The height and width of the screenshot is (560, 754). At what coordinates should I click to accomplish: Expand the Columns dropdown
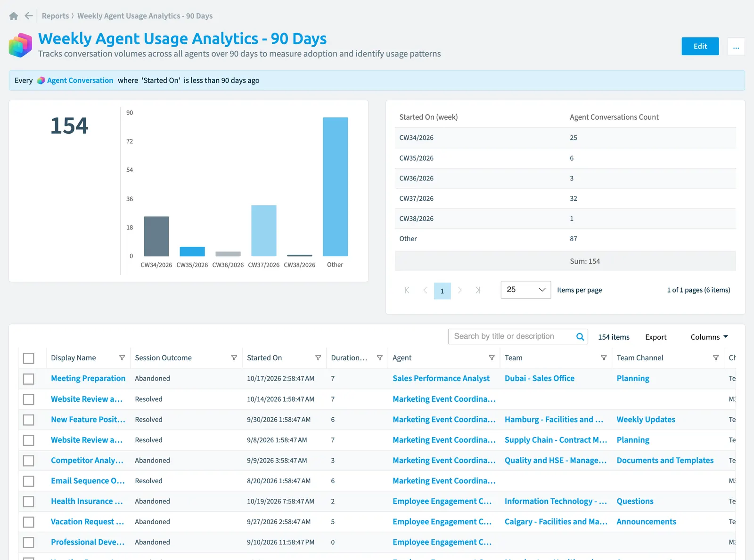(x=709, y=337)
